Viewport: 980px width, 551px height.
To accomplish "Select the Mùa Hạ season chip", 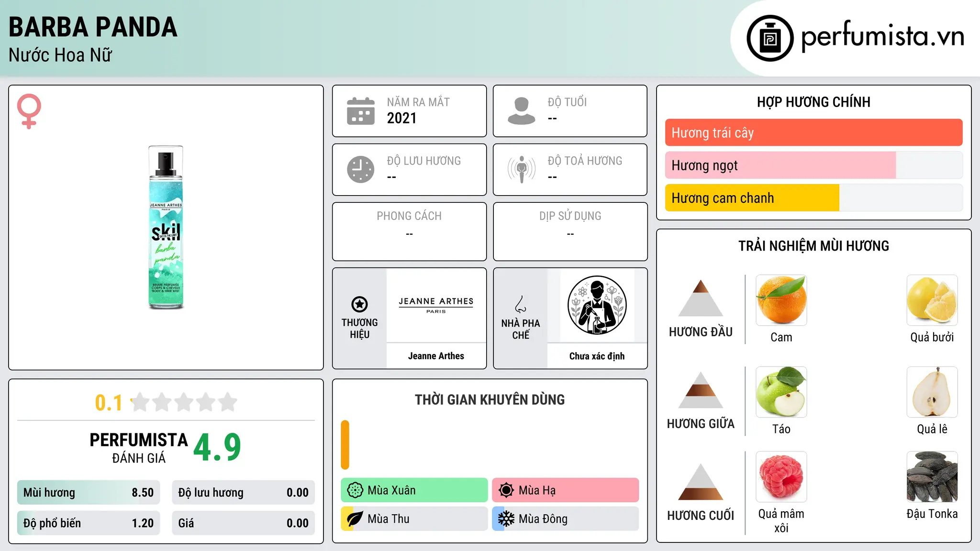I will pyautogui.click(x=566, y=490).
